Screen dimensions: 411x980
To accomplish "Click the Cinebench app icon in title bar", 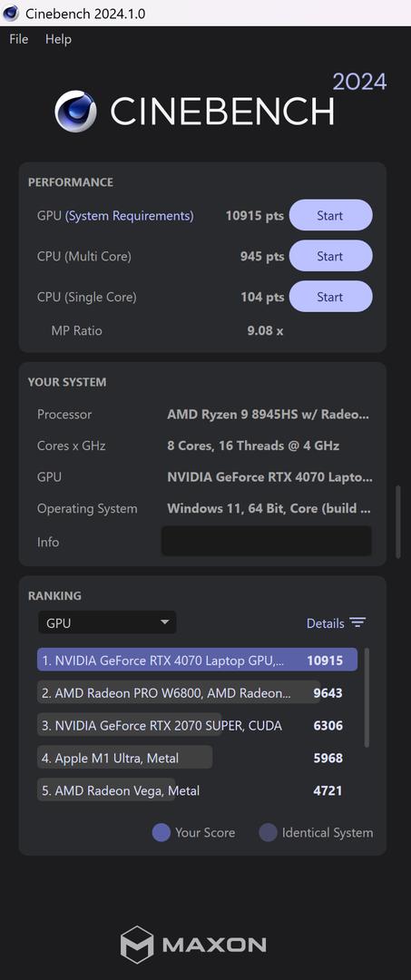I will (x=11, y=13).
